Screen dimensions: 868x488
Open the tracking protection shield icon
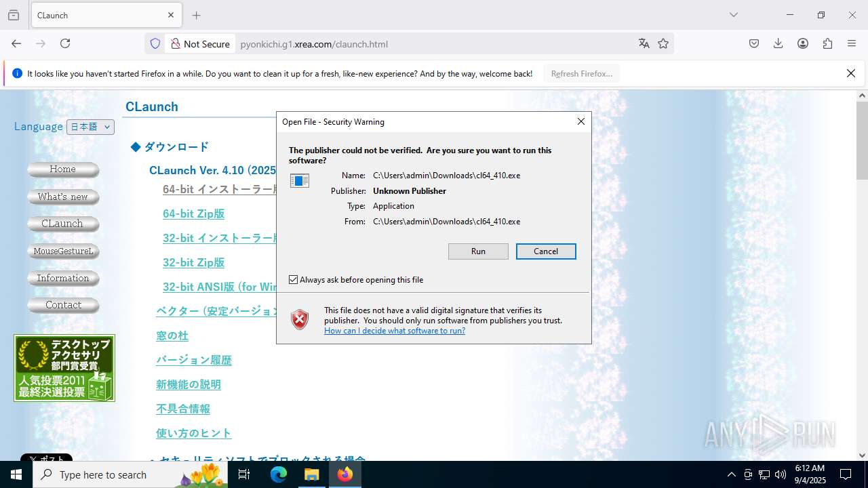pos(155,43)
